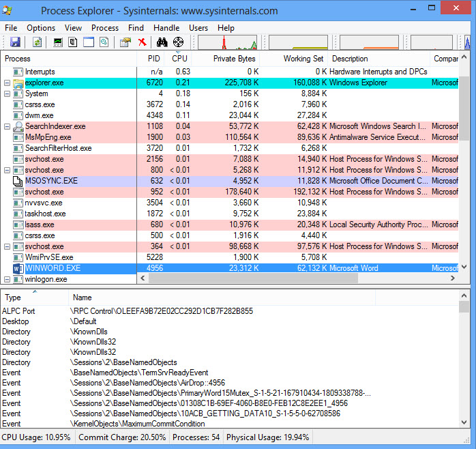Select the dwm.exe process row
This screenshot has width=476, height=449.
230,115
